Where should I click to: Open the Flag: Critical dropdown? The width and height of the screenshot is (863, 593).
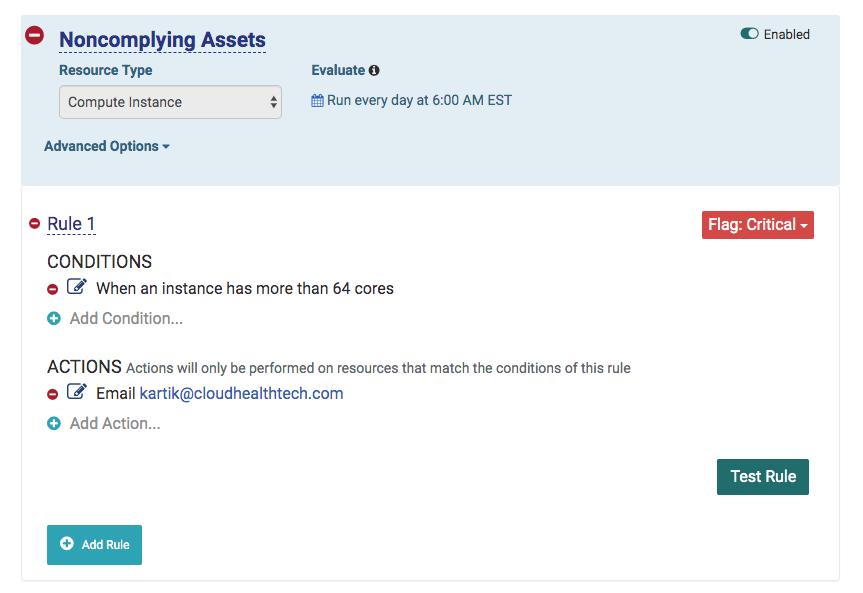[x=758, y=225]
